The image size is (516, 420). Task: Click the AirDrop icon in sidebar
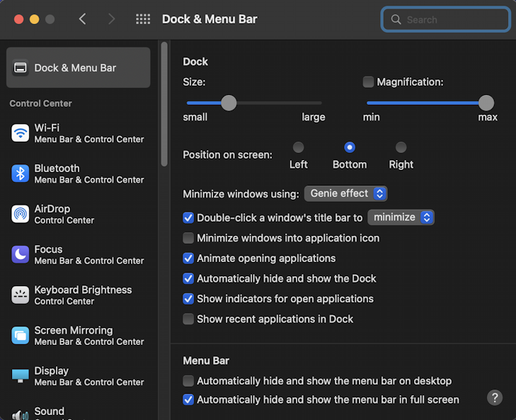click(x=20, y=214)
